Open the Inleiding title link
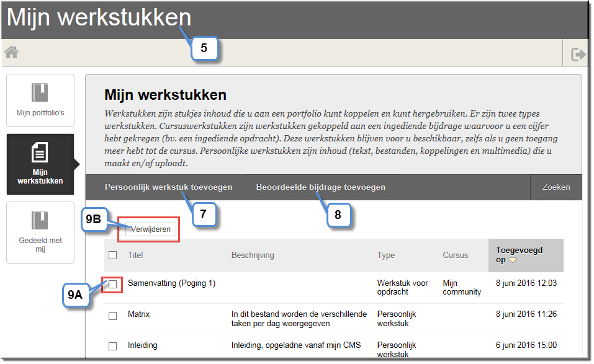594x364 pixels. [142, 345]
